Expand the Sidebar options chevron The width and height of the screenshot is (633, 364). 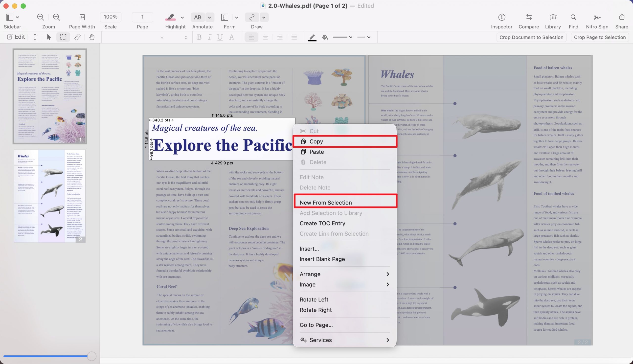[18, 17]
